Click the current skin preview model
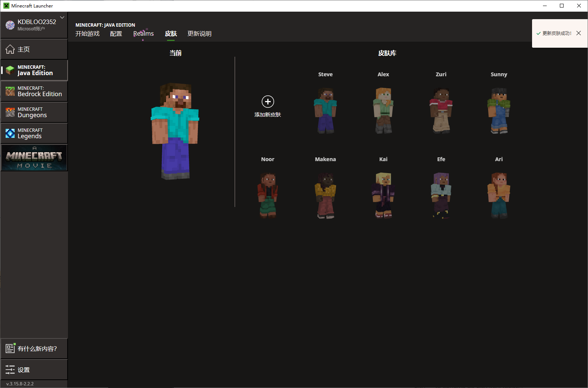This screenshot has height=388, width=588. pyautogui.click(x=175, y=131)
